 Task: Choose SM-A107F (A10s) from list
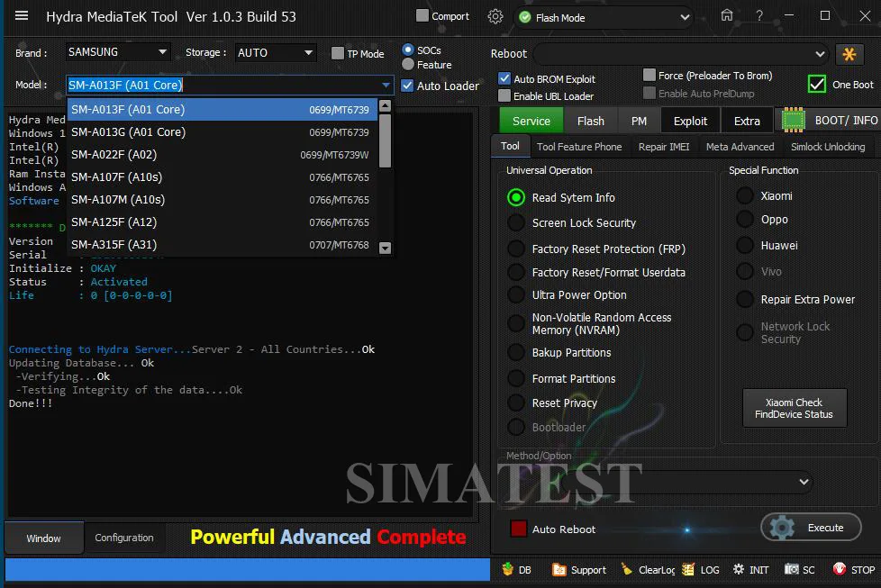[x=222, y=176]
